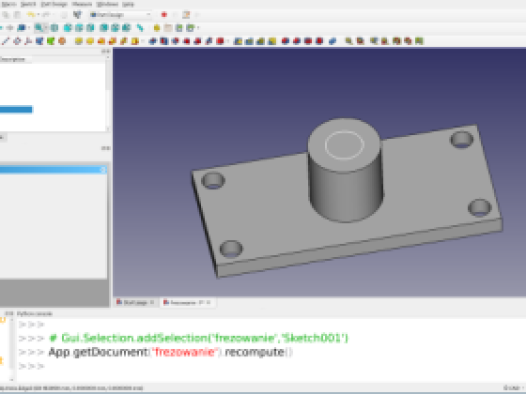Select the Pocket tool icon
Image resolution: width=526 pixels, height=394 pixels.
[153, 41]
